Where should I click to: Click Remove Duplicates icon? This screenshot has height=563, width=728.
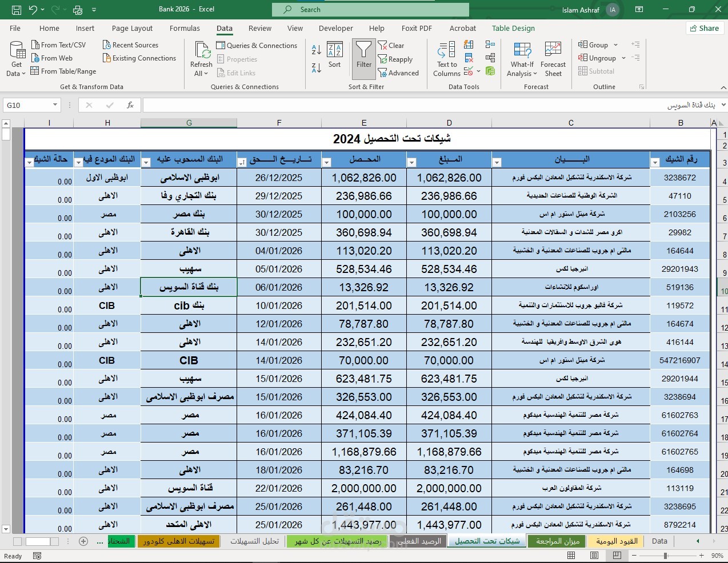(x=469, y=58)
